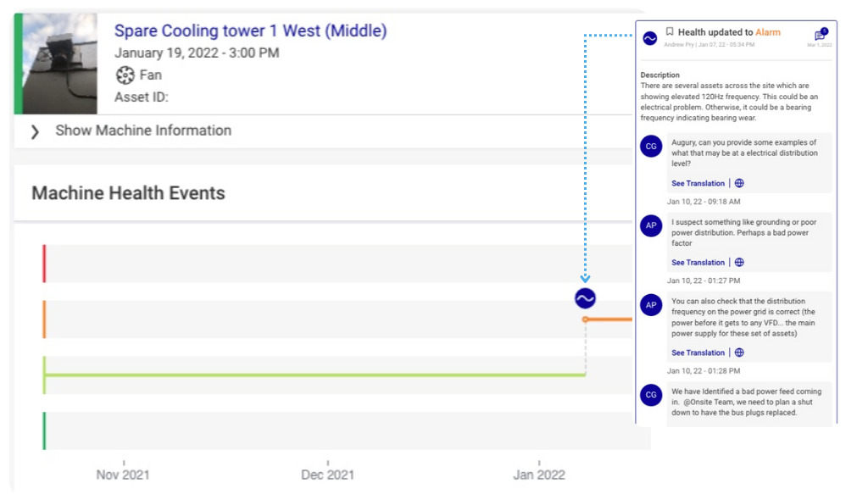Click the globe icon under the grounding comment
The image size is (868, 500).
[739, 263]
